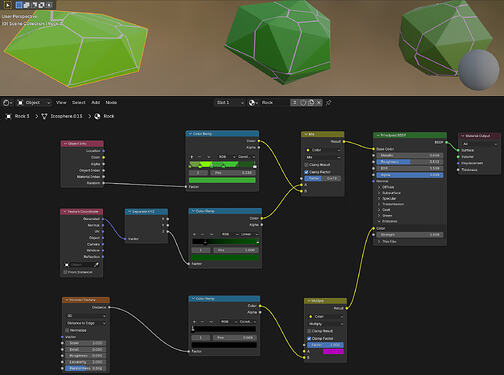Image resolution: width=504 pixels, height=375 pixels.
Task: Click Alpha slider in Principled BSDF
Action: tap(410, 175)
